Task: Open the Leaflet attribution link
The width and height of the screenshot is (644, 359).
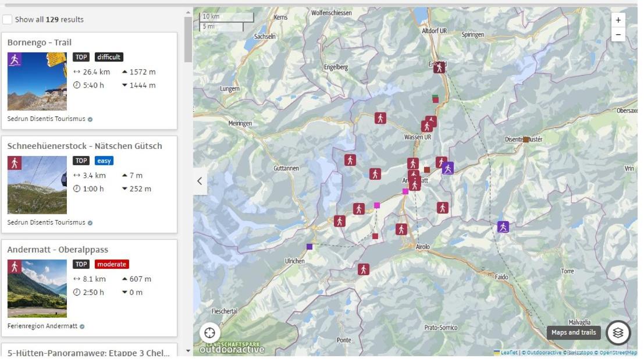Action: click(x=509, y=353)
